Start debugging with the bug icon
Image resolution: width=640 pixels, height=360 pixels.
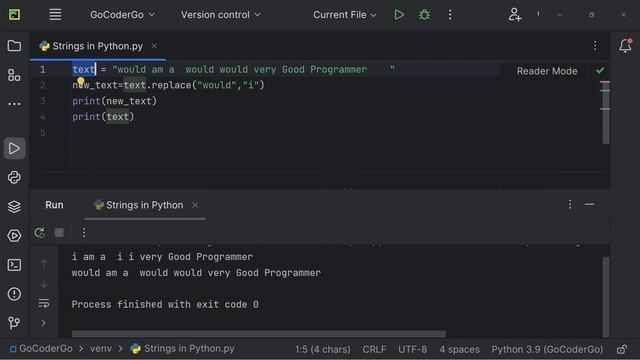tap(424, 15)
